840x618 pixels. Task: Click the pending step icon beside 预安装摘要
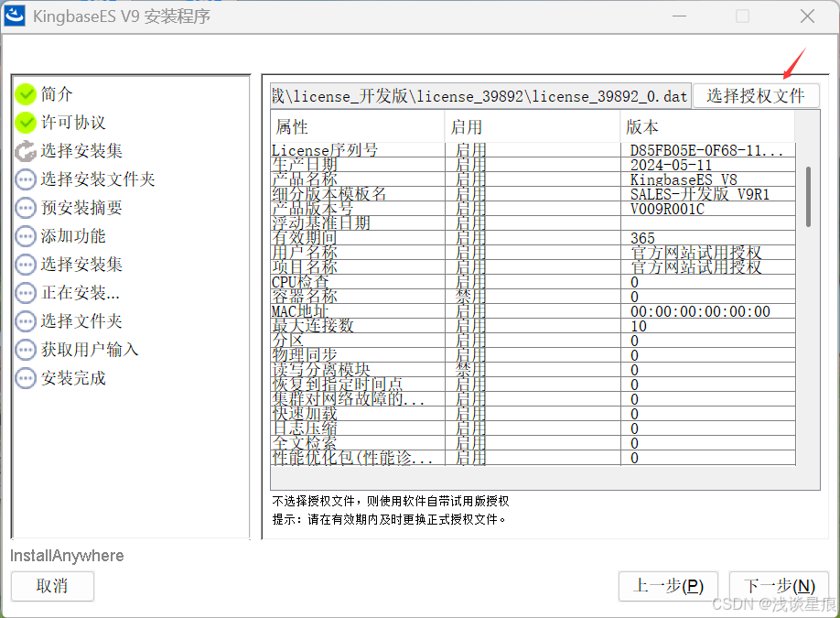click(x=26, y=208)
